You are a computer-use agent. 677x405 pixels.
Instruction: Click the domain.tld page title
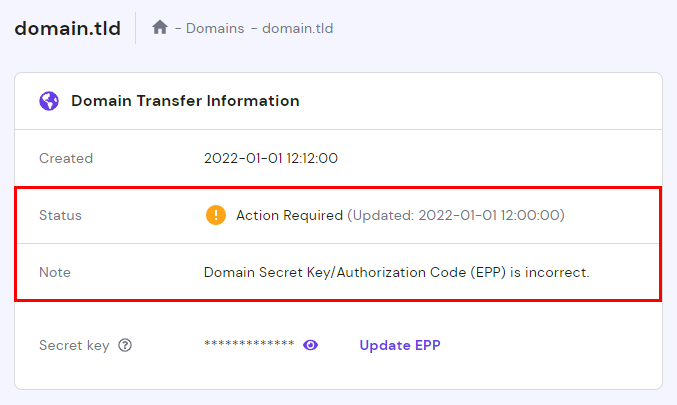point(67,28)
